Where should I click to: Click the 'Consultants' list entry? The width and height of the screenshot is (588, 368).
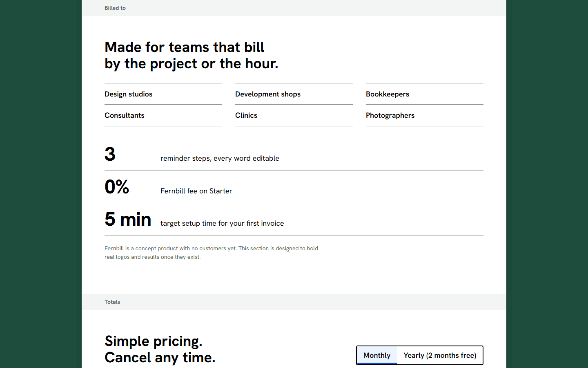pyautogui.click(x=163, y=115)
